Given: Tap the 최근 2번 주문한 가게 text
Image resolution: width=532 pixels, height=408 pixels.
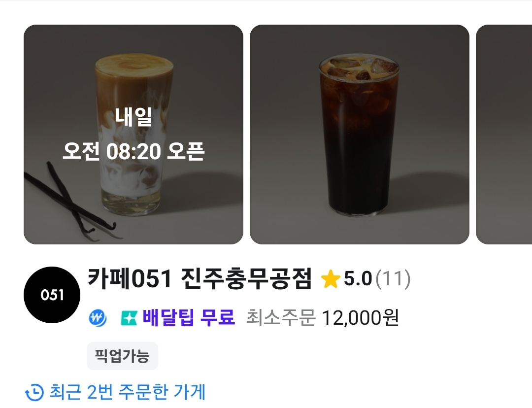Looking at the screenshot, I should point(128,392).
